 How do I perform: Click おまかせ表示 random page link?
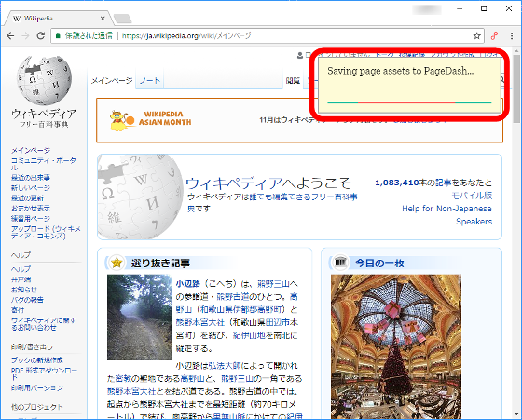(x=31, y=209)
